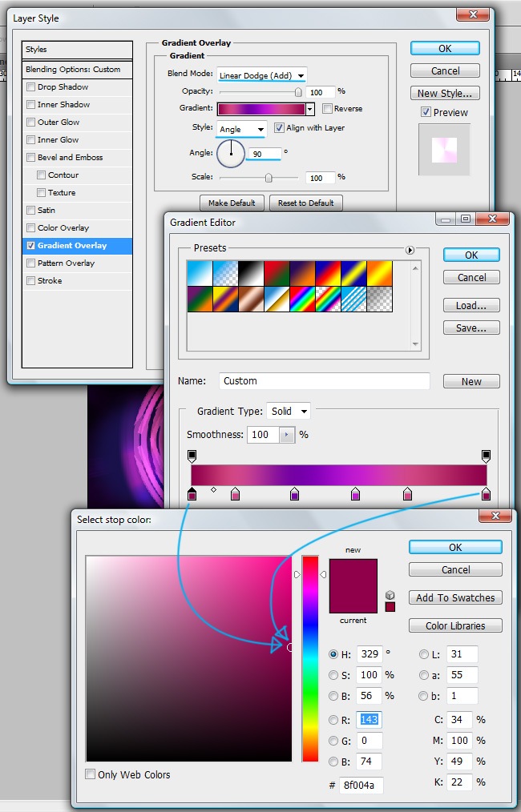The height and width of the screenshot is (812, 521).
Task: Select the right opacity stop above gradient bar
Action: 486,456
